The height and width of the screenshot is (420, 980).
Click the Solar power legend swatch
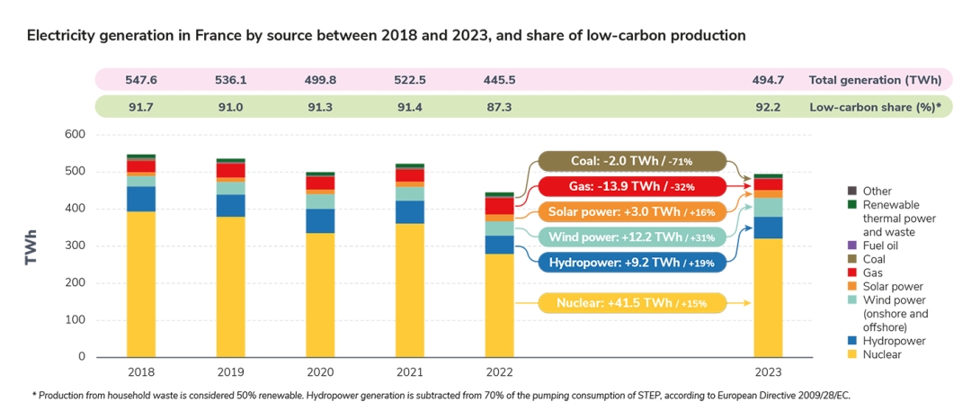click(851, 287)
